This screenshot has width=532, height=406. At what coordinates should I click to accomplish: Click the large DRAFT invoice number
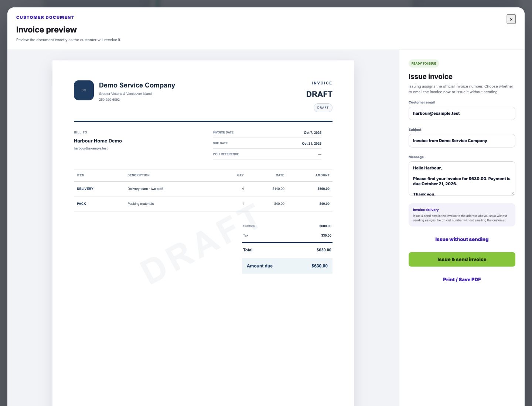[319, 94]
